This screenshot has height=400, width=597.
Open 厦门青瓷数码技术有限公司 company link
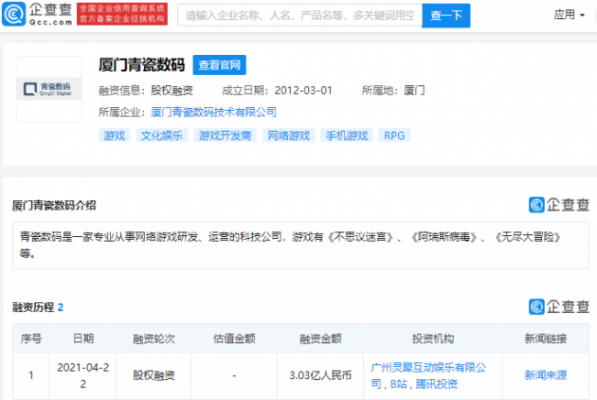pyautogui.click(x=214, y=112)
